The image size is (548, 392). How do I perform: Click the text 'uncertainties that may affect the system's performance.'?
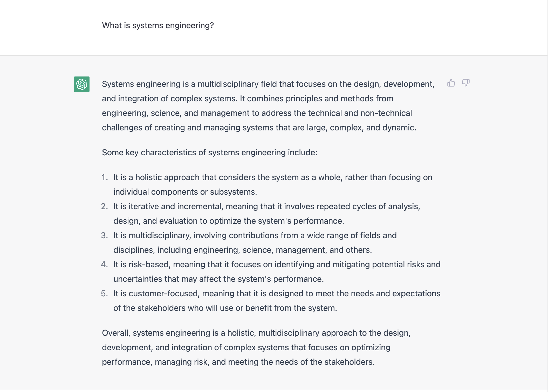[x=218, y=279]
